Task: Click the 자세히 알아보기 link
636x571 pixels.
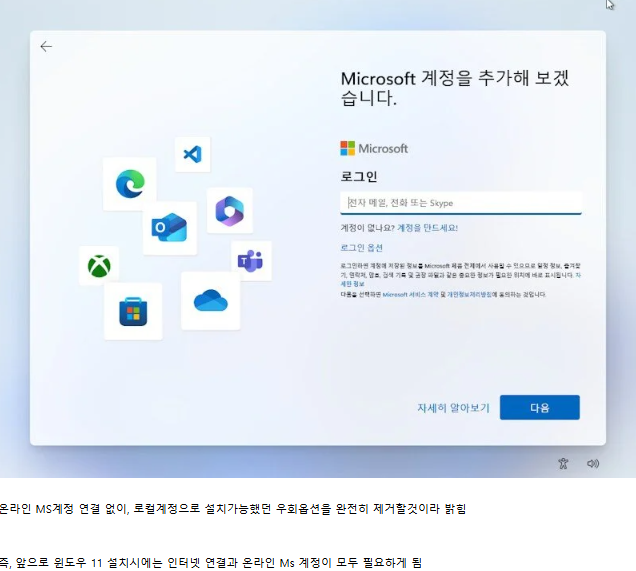Action: coord(453,408)
